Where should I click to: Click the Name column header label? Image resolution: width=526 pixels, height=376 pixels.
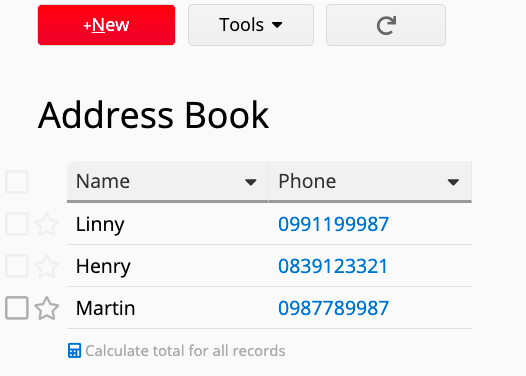tap(103, 181)
